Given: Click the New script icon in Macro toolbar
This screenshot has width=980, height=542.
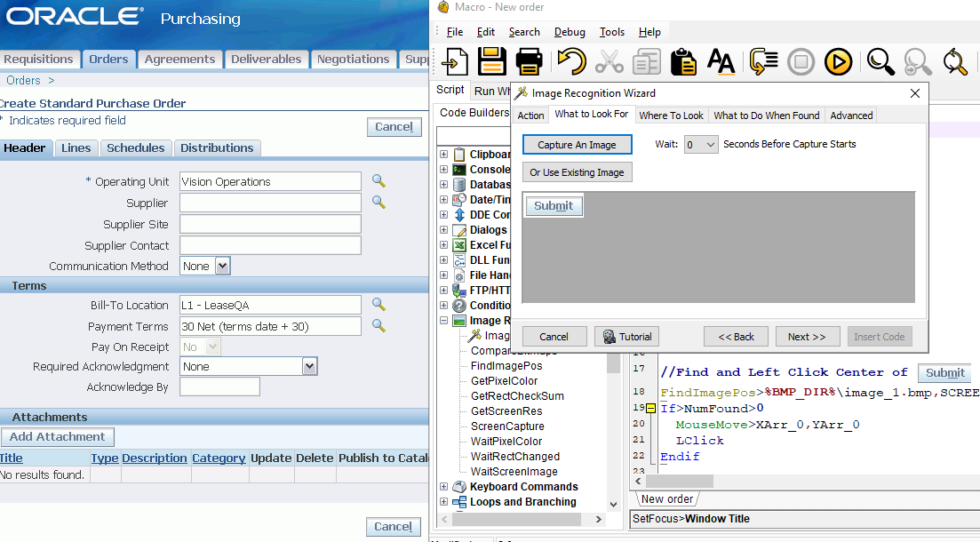Looking at the screenshot, I should [x=454, y=62].
